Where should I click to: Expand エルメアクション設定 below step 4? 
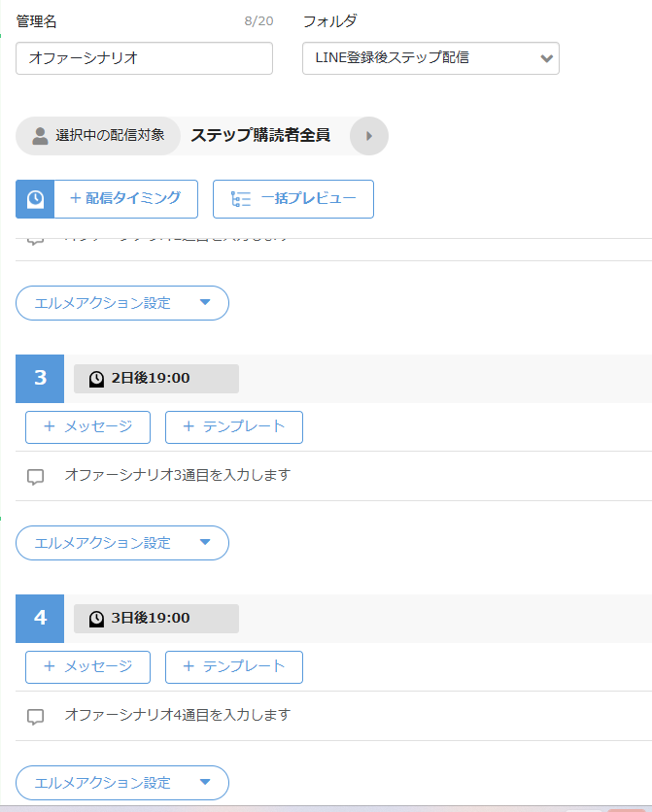(122, 783)
